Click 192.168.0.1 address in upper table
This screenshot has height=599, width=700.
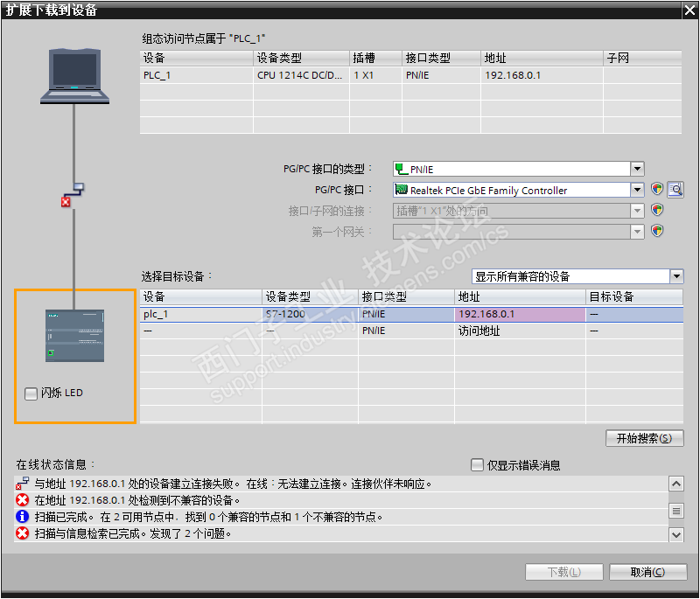tap(542, 75)
